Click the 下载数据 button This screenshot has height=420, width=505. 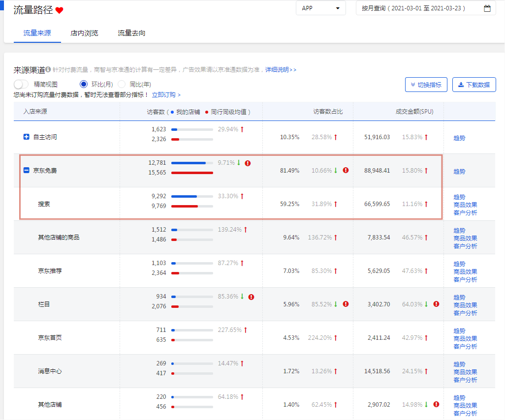pos(474,85)
